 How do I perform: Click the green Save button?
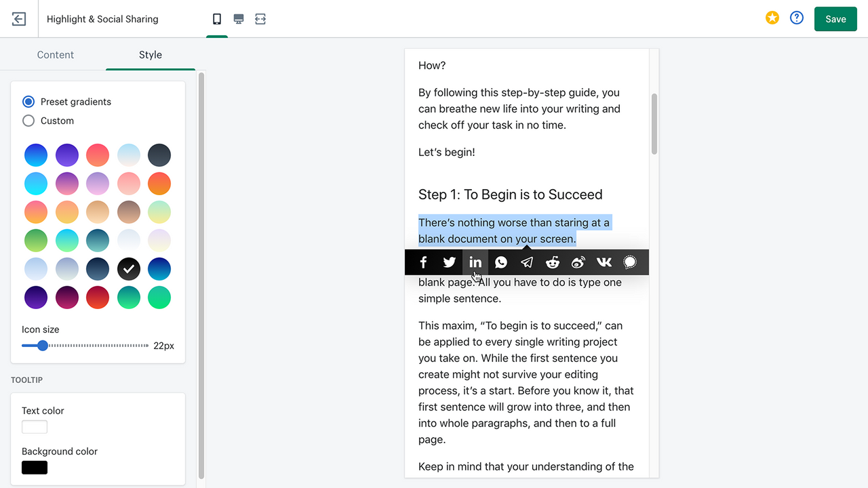point(835,18)
